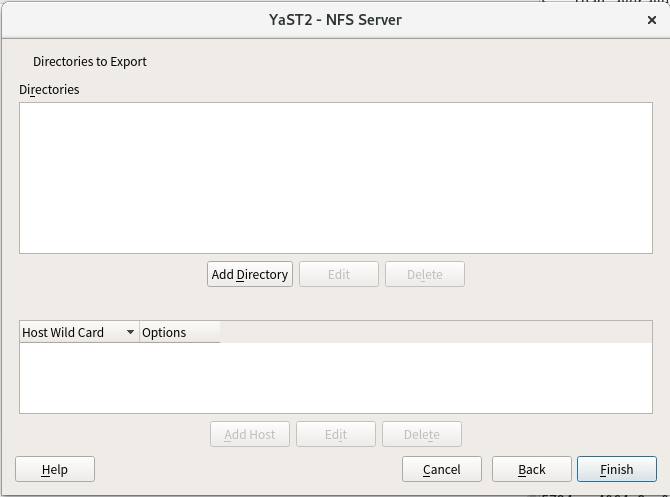Click the Directories to Export heading
This screenshot has width=670, height=497.
click(90, 62)
